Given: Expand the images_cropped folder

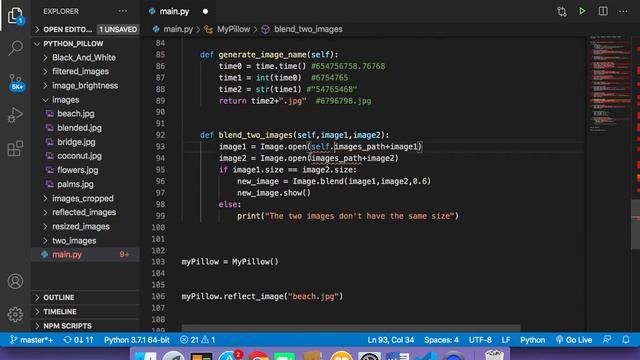Looking at the screenshot, I should pos(86,198).
